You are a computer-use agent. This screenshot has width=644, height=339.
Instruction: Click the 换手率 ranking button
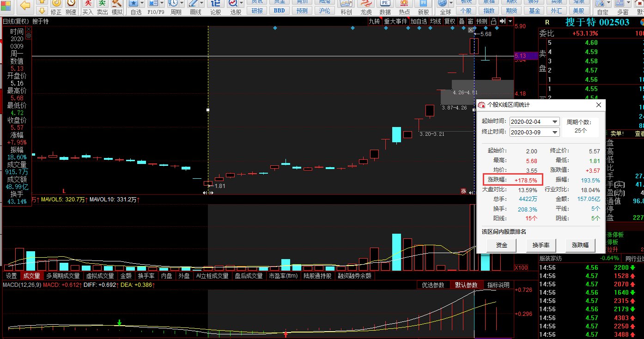541,245
